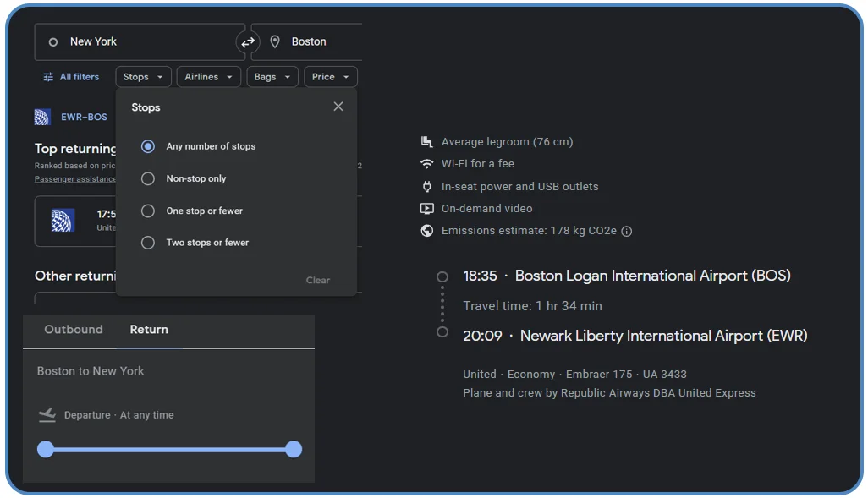
Task: Click the emissions estimate globe icon
Action: click(426, 230)
